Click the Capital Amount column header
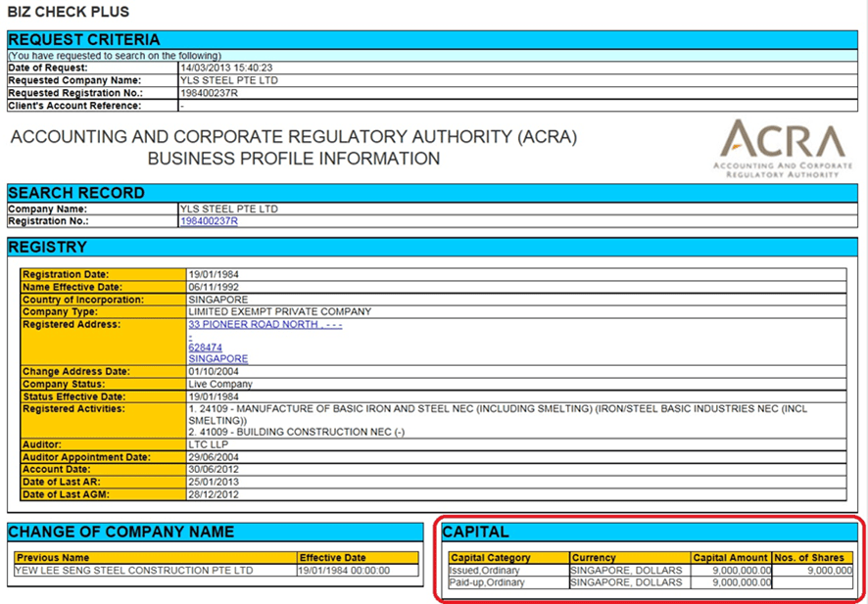868x604 pixels. [x=731, y=558]
